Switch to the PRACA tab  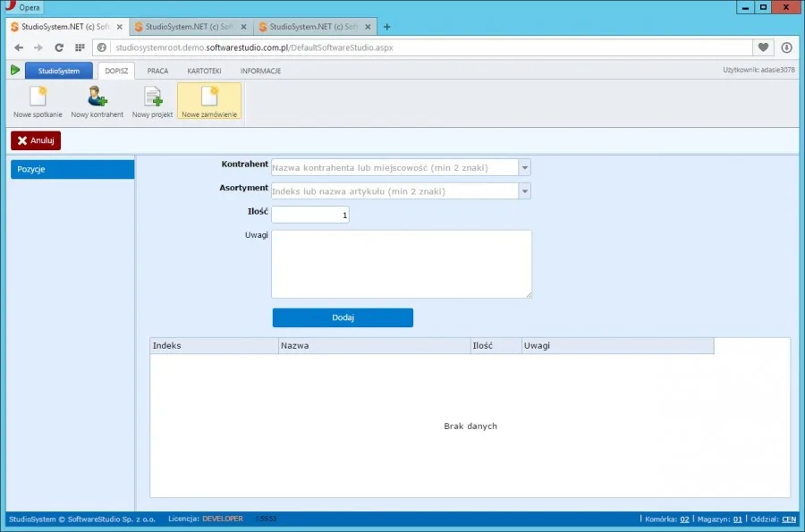157,71
